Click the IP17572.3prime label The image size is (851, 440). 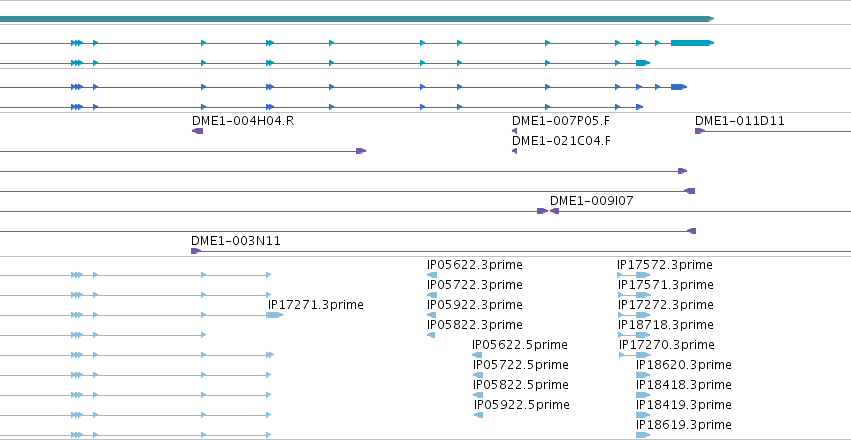(x=665, y=265)
